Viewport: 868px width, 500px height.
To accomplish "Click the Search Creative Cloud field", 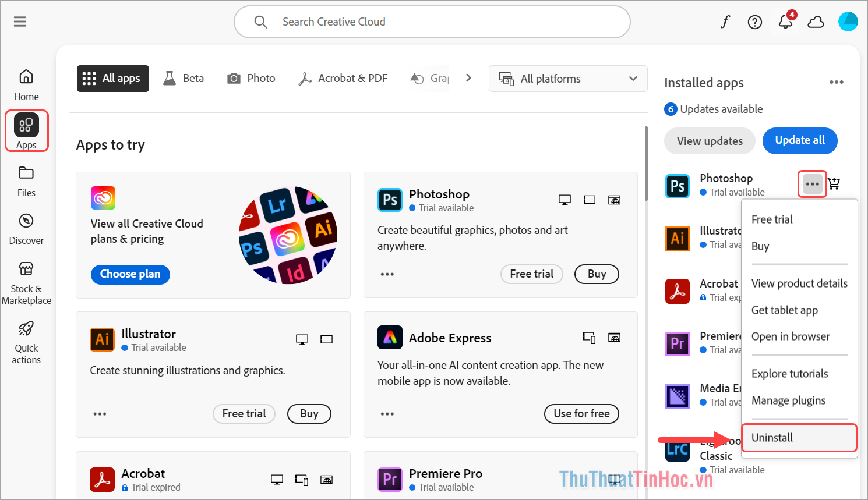I will click(x=432, y=22).
